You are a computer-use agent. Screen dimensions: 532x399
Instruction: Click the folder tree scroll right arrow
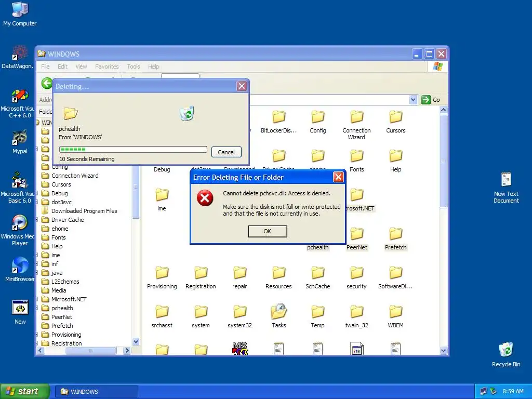tap(127, 350)
